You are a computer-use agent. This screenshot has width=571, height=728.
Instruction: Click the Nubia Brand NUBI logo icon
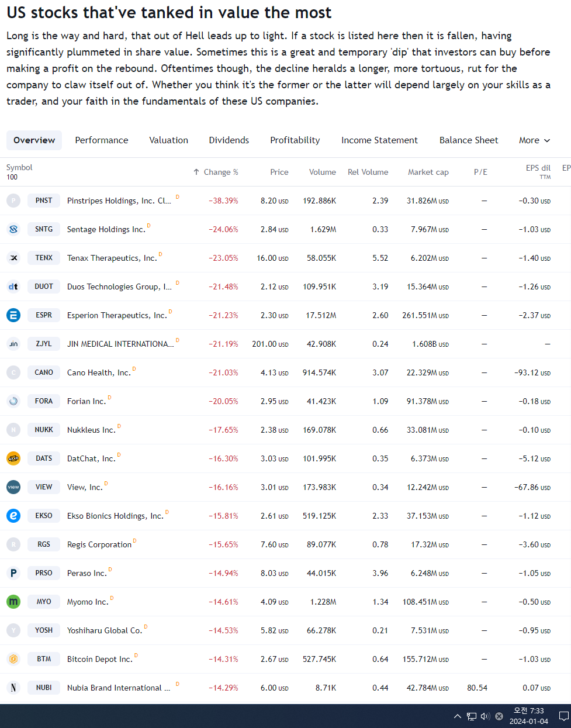[x=13, y=688]
